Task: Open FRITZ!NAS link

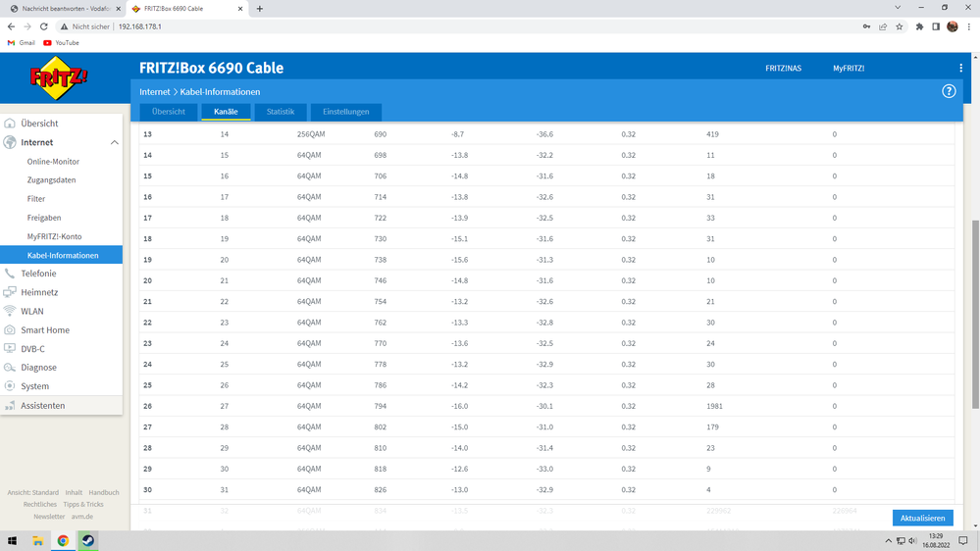Action: point(783,68)
